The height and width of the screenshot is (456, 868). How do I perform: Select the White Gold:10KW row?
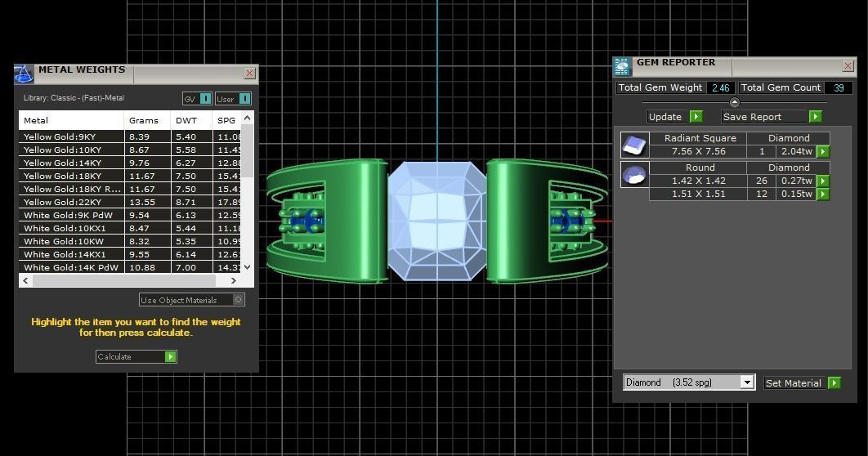pyautogui.click(x=129, y=241)
